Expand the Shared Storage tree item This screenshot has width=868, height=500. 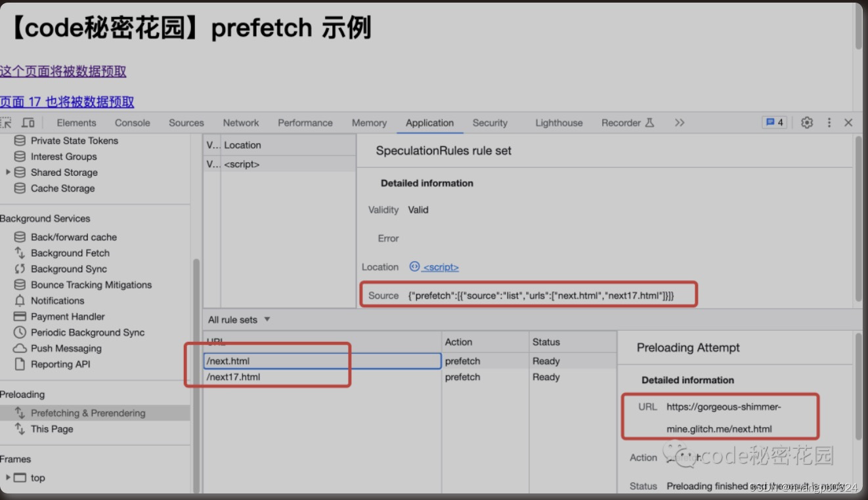tap(7, 173)
